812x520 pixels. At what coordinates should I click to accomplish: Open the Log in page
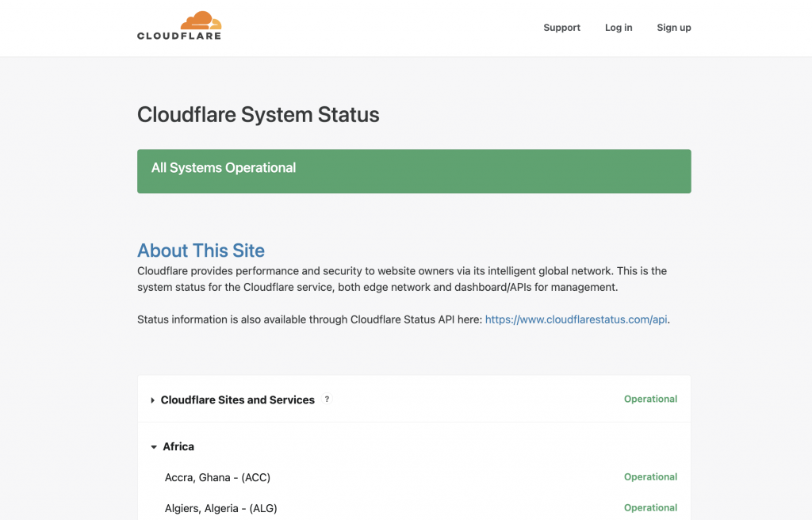(x=619, y=28)
